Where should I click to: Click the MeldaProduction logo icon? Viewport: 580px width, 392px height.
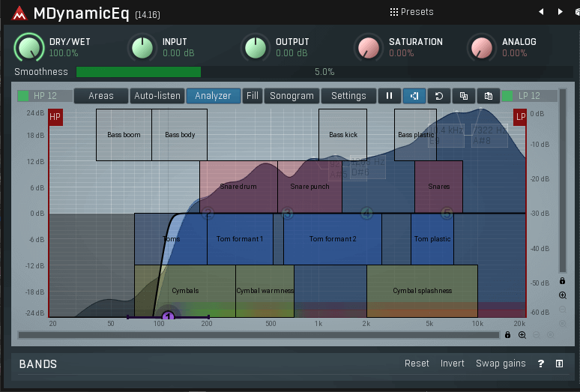(x=19, y=13)
